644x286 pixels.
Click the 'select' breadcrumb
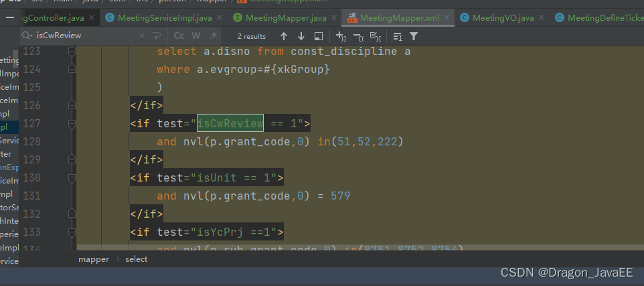click(x=137, y=259)
